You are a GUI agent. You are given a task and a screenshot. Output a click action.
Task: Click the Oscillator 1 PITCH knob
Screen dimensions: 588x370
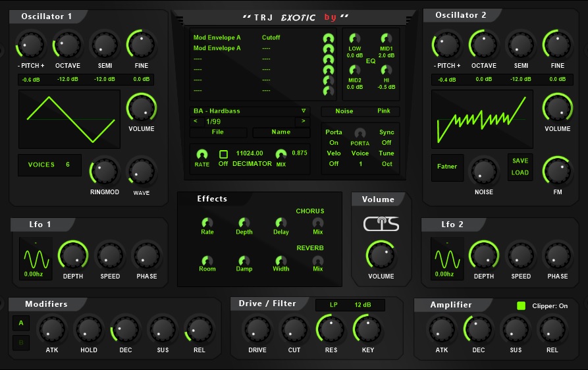point(31,45)
